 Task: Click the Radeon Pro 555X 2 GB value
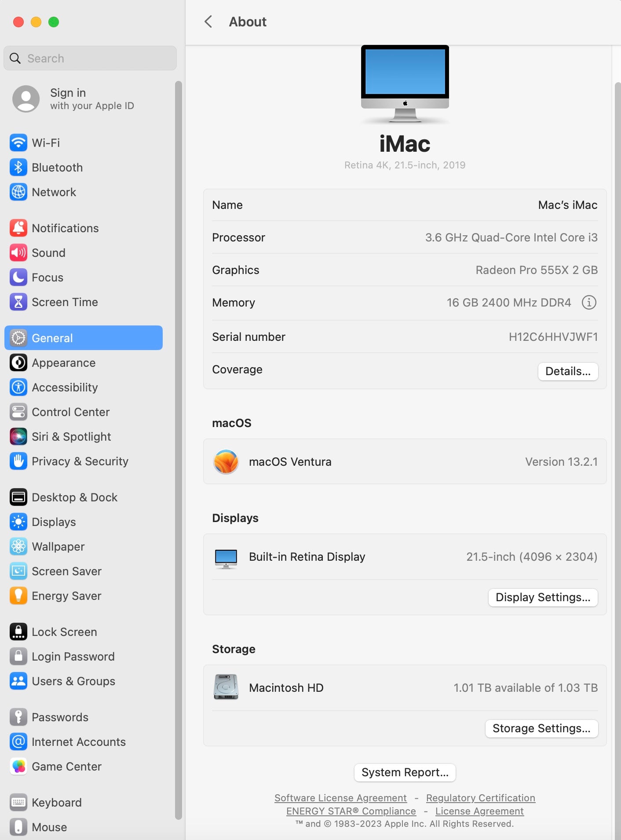537,270
